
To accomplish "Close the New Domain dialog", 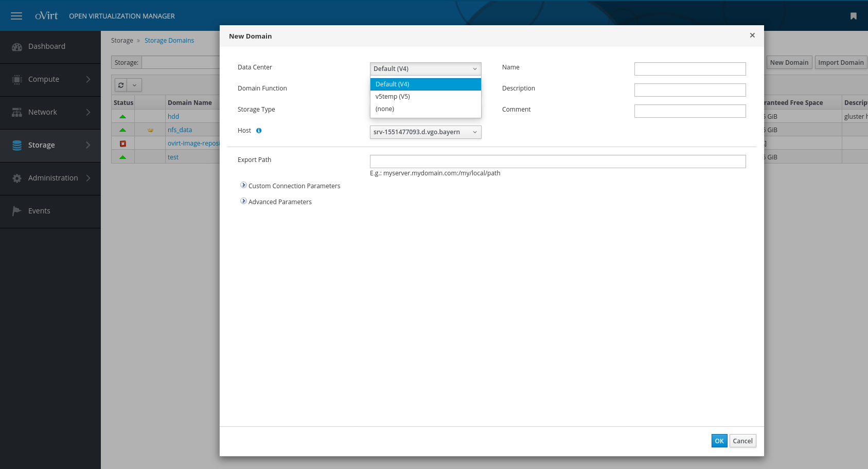I will click(752, 35).
